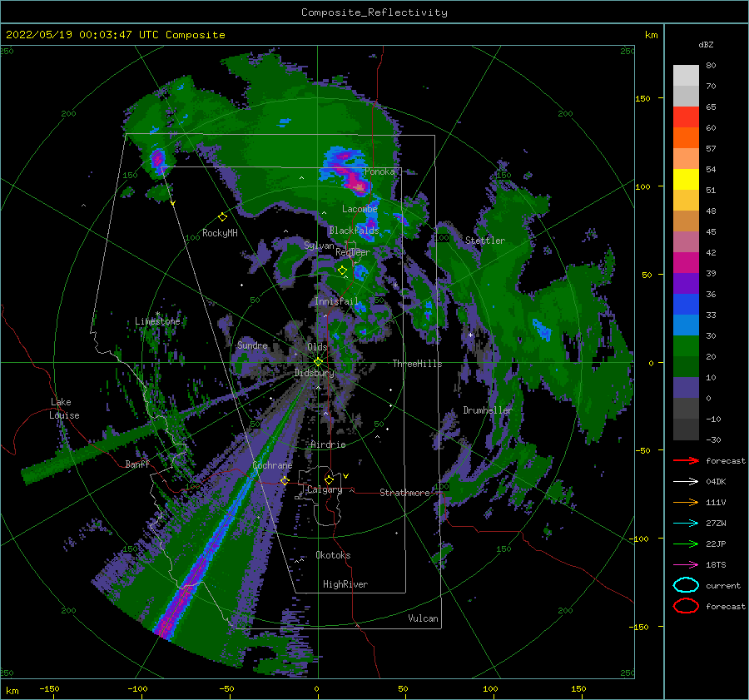This screenshot has height=700, width=749.
Task: Select the bright green 20-30 dBZ swatch
Action: click(x=686, y=346)
